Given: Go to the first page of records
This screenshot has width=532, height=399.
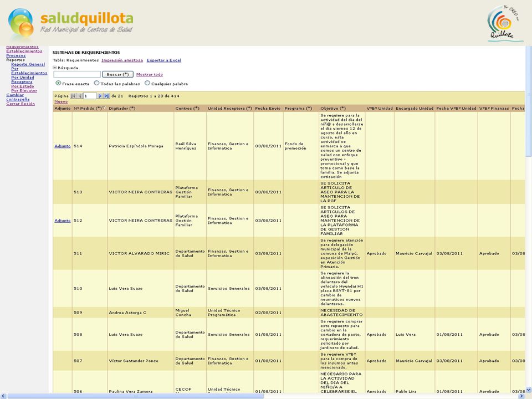Looking at the screenshot, I should pos(73,96).
